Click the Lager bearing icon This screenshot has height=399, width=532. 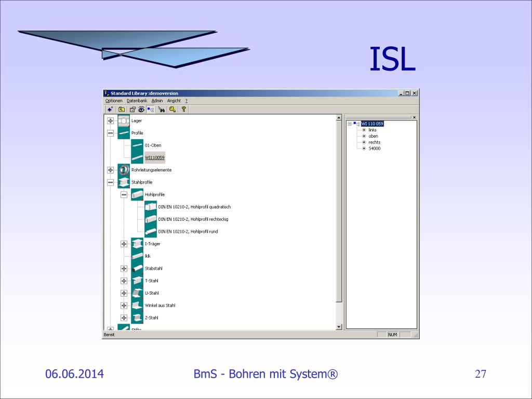point(124,121)
